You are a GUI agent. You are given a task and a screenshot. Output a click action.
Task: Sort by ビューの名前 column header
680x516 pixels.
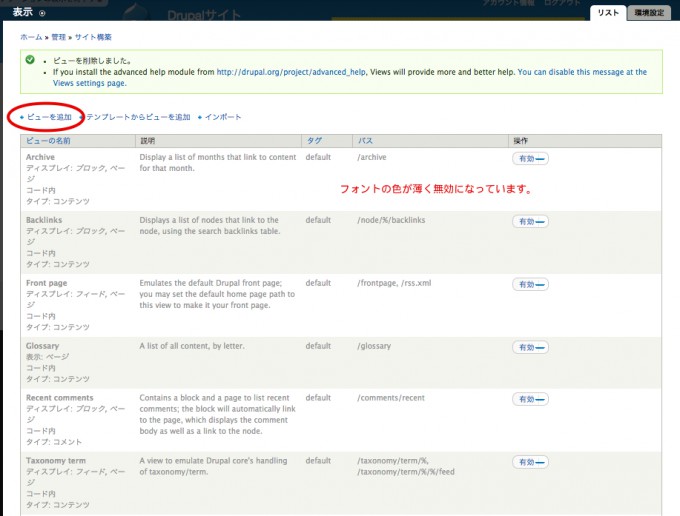[x=50, y=141]
